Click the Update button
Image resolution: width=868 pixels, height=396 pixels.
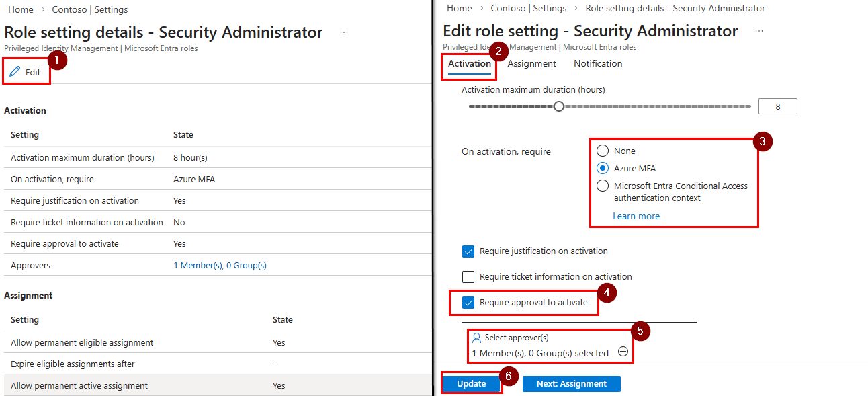(471, 383)
